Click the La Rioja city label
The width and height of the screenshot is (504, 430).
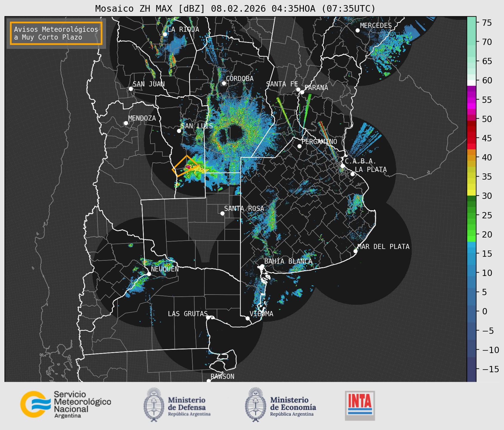click(x=183, y=29)
